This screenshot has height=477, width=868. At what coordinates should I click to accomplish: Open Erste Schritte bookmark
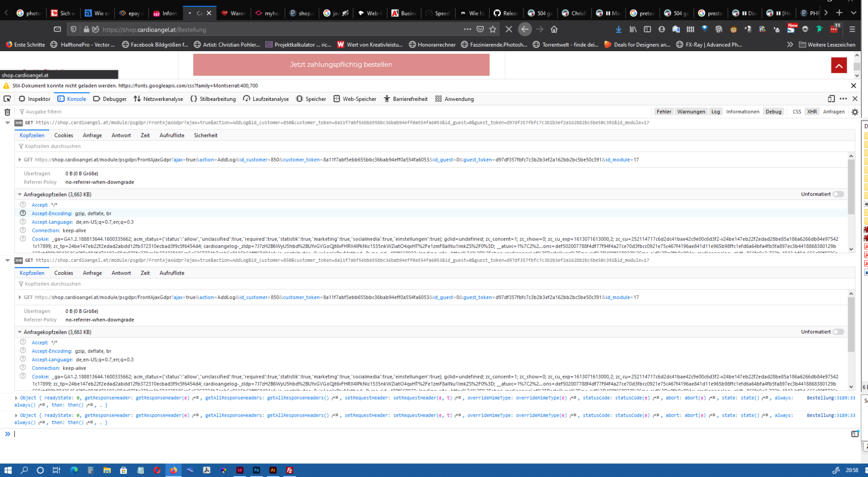25,44
